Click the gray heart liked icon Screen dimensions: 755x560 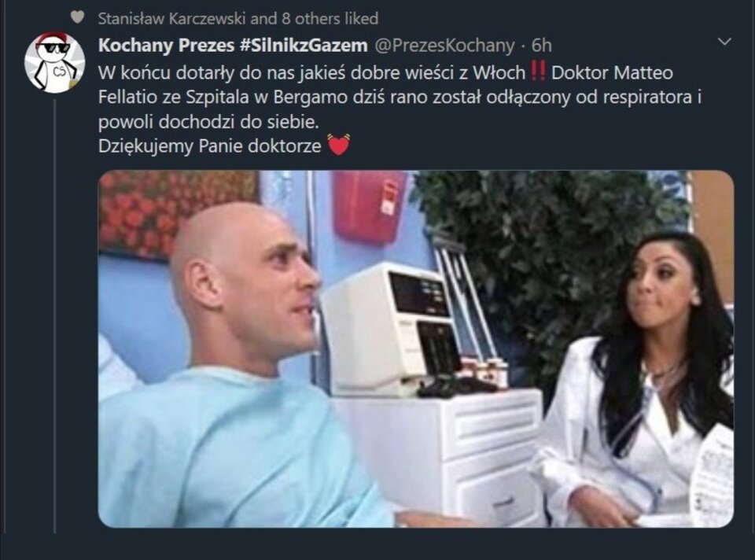[x=77, y=17]
